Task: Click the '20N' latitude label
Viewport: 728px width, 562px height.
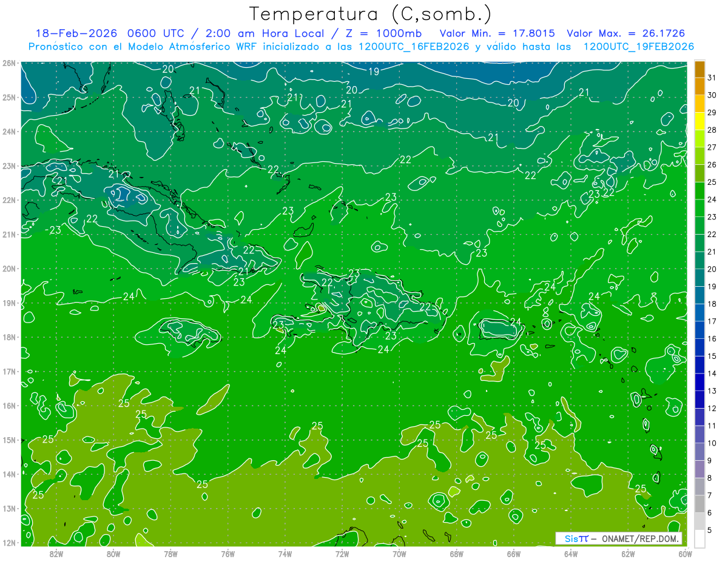Action: pyautogui.click(x=9, y=268)
